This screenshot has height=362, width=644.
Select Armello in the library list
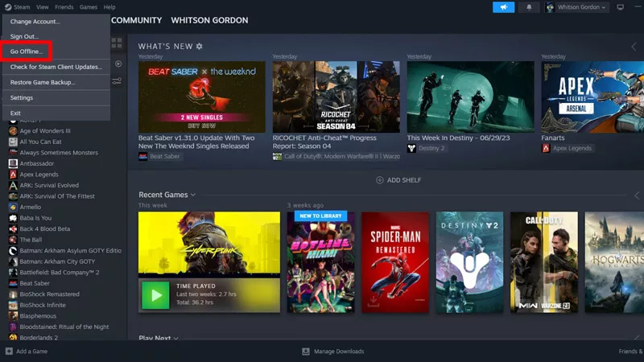click(31, 207)
